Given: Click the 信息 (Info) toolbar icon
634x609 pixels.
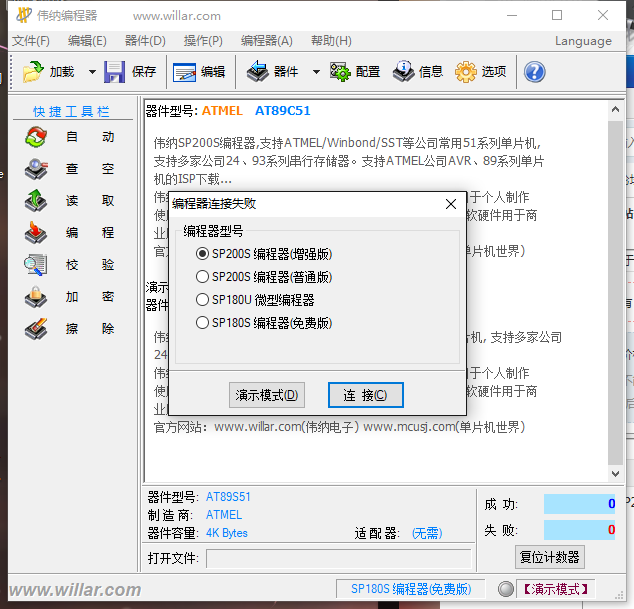Looking at the screenshot, I should click(x=403, y=71).
